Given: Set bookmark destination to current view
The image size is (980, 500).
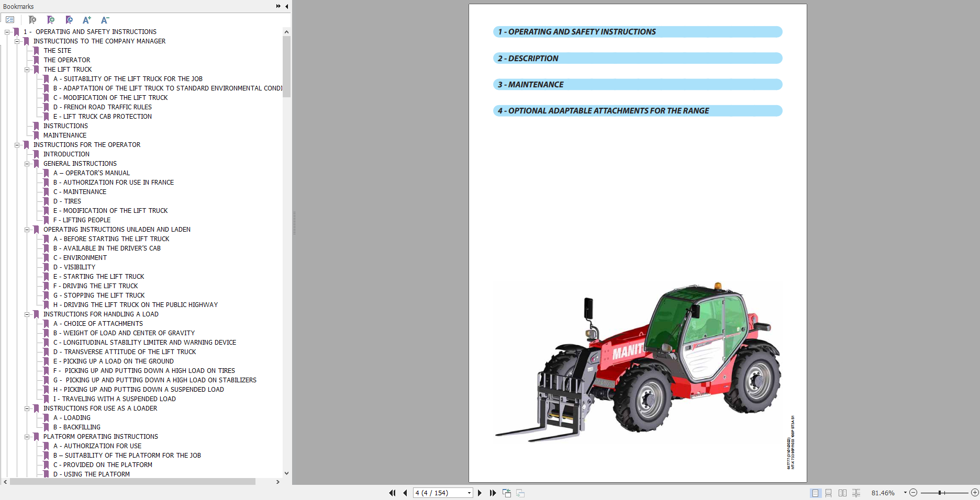Looking at the screenshot, I should [69, 20].
